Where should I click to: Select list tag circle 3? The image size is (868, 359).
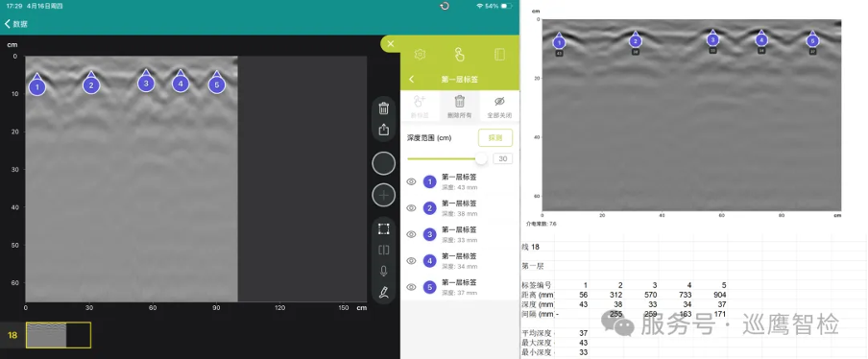(429, 234)
